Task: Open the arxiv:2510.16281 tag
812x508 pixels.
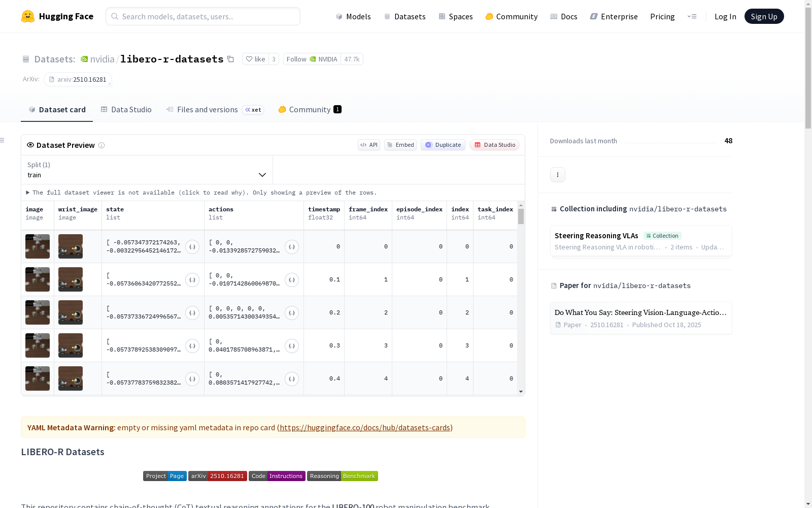Action: pos(78,79)
